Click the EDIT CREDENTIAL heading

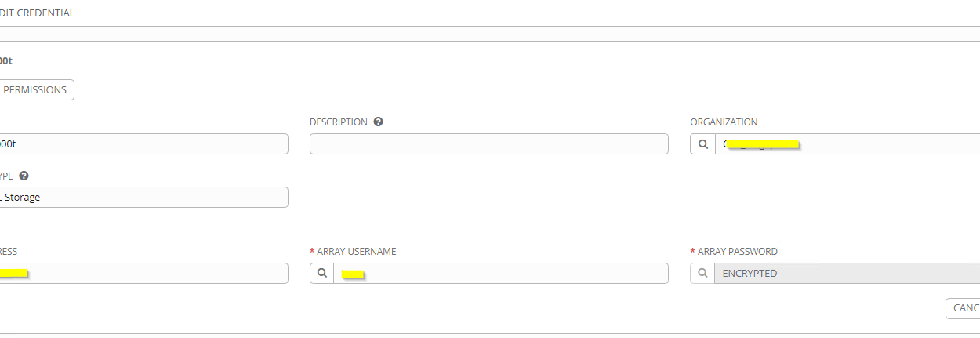[x=38, y=13]
